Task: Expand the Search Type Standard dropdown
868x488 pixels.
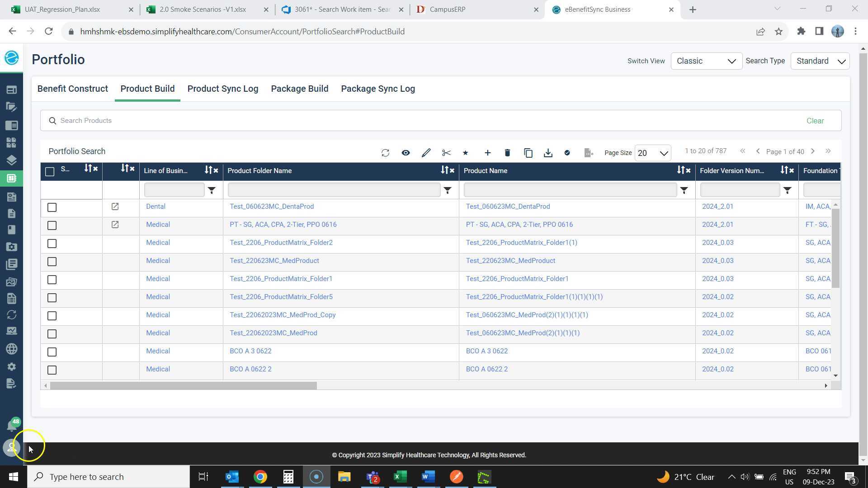Action: [x=820, y=61]
